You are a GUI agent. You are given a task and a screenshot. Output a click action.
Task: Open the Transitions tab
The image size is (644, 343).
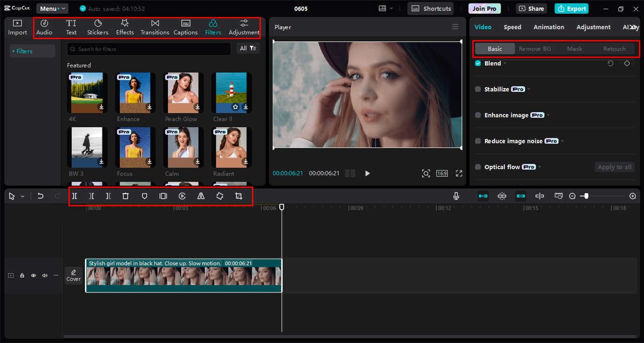(155, 27)
